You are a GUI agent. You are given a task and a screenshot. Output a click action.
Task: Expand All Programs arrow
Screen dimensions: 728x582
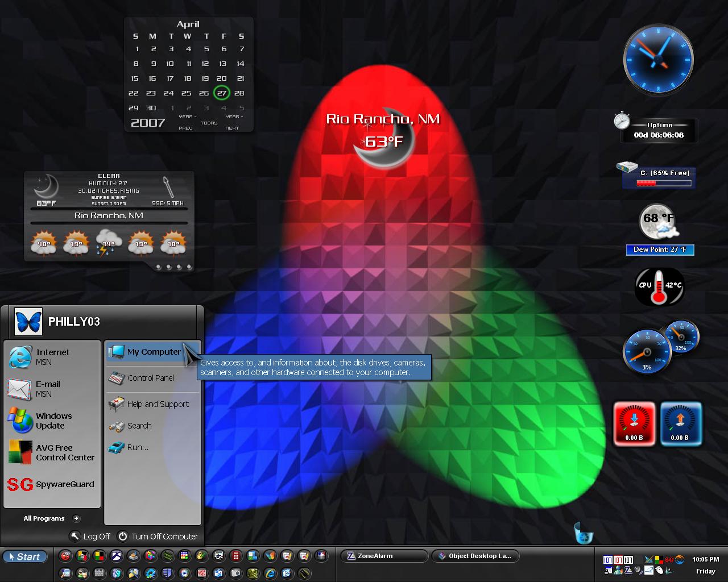(x=76, y=518)
